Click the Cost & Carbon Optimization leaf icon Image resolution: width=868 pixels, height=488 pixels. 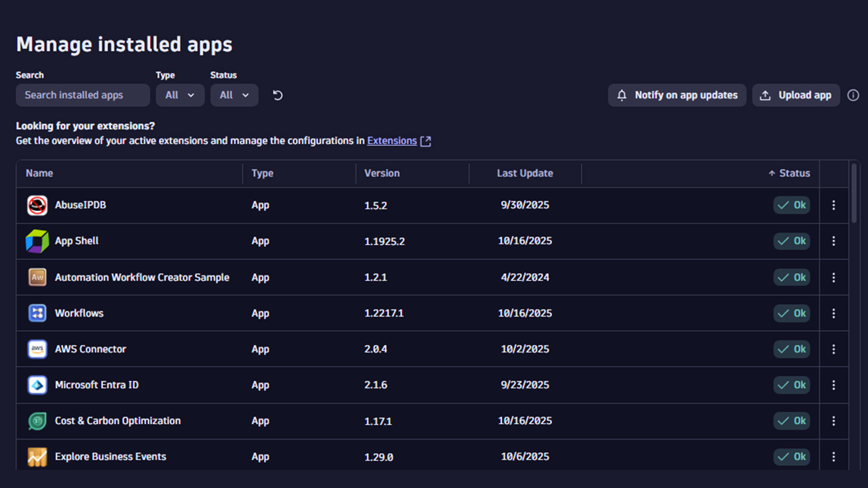click(x=37, y=421)
